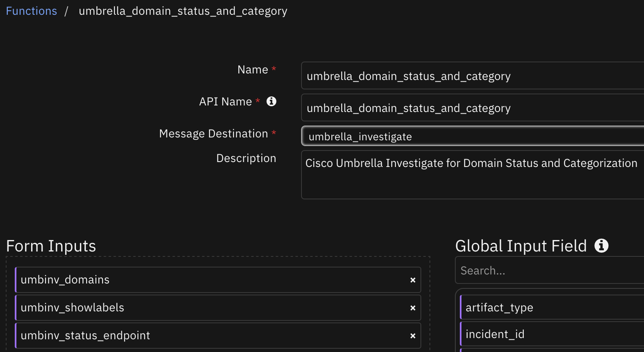Viewport: 644px width, 352px height.
Task: Click the Description label
Action: pyautogui.click(x=246, y=158)
